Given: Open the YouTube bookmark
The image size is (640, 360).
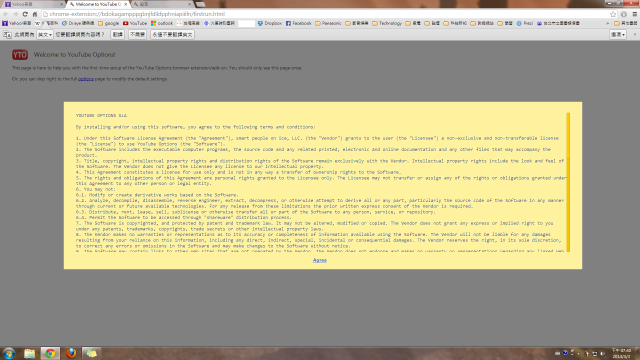Looking at the screenshot, I should pos(135,23).
